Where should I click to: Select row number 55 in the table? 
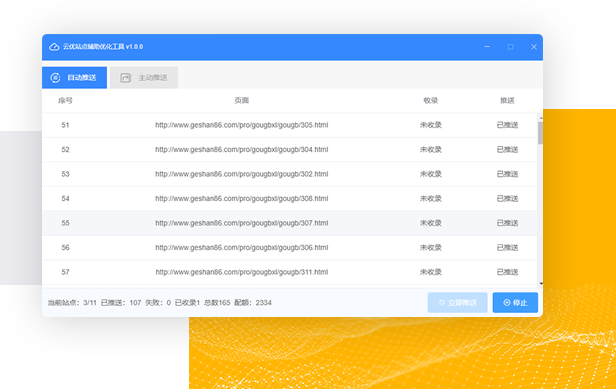(290, 223)
